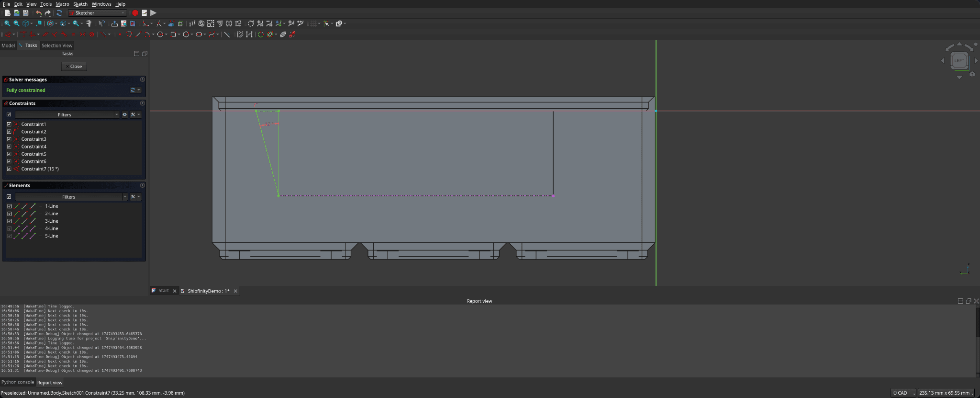Run the macro with the play icon
980x398 pixels.
153,13
